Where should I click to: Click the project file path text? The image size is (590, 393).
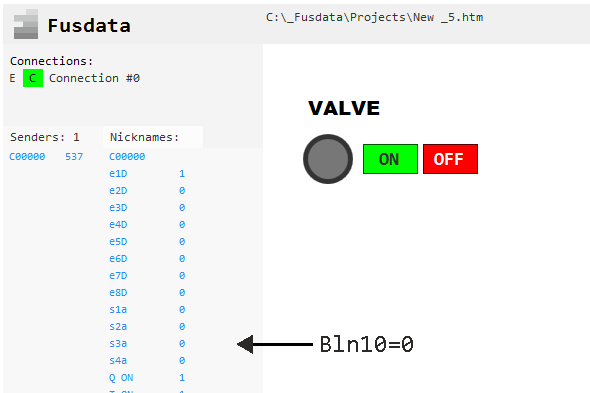(x=374, y=17)
